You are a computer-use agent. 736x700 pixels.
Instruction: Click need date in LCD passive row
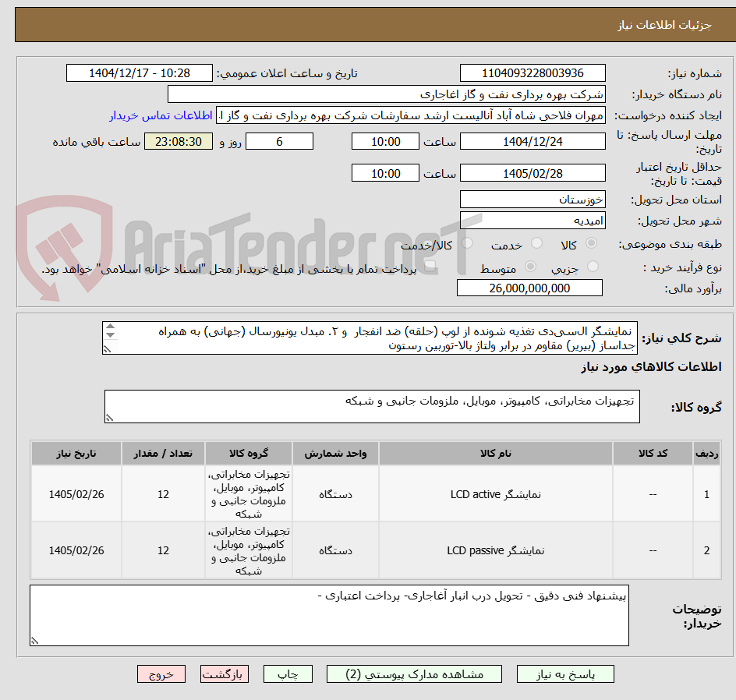pos(76,550)
